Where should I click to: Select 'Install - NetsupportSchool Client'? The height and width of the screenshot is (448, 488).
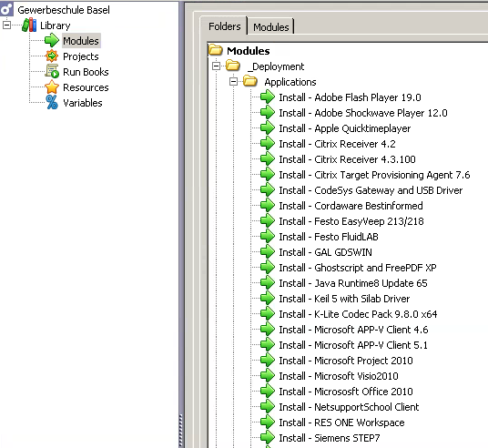coord(349,407)
